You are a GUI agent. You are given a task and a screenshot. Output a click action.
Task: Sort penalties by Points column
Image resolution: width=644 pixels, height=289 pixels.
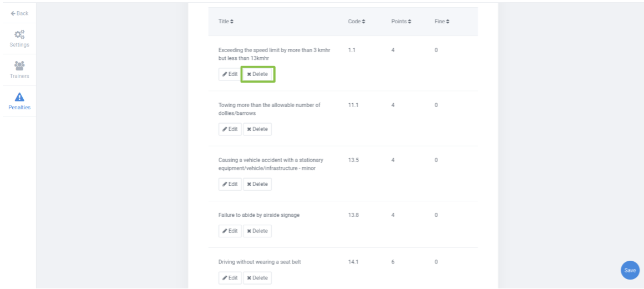click(x=401, y=22)
